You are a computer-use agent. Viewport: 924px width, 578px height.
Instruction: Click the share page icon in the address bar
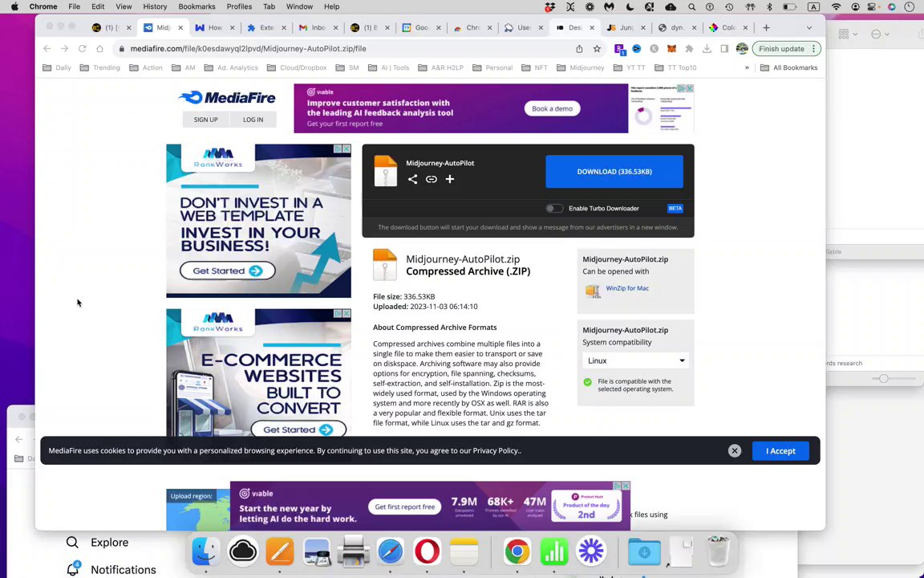pyautogui.click(x=579, y=49)
